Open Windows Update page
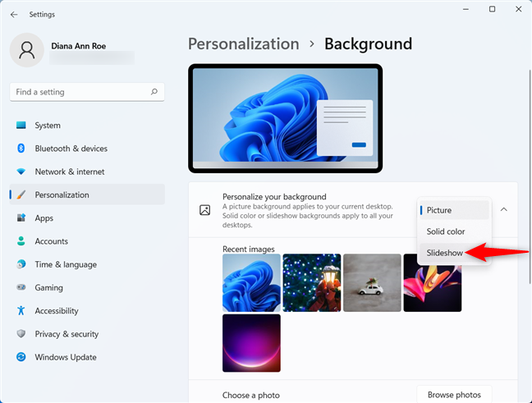Viewport: 532px width, 403px height. coord(87,357)
